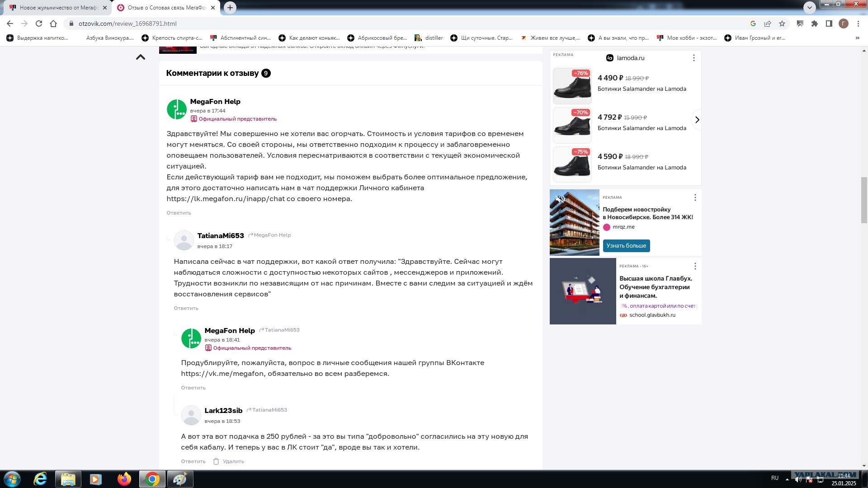Open the "Мое хобби - экзот..." bookmark

tap(687, 38)
